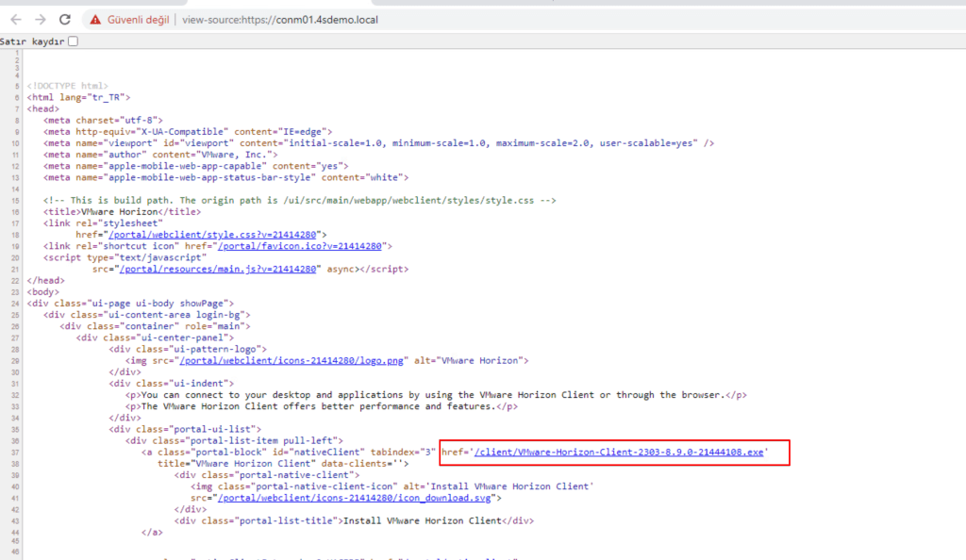Screen dimensions: 966x560
Task: Click the forward navigation arrow
Action: [41, 19]
